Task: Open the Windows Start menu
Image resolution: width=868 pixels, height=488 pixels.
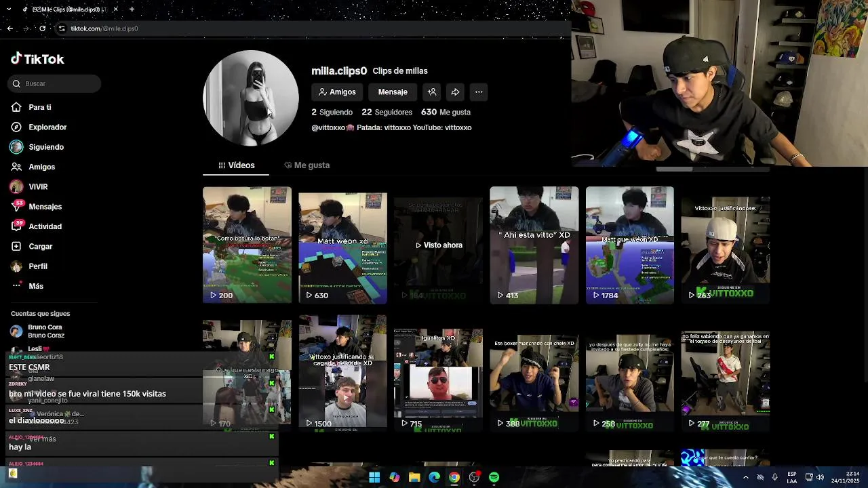Action: 374,477
